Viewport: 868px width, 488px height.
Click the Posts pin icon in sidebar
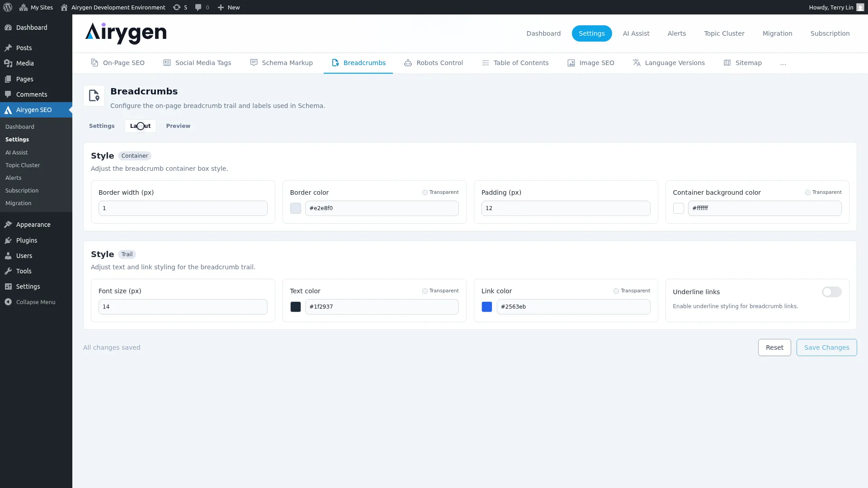(8, 48)
